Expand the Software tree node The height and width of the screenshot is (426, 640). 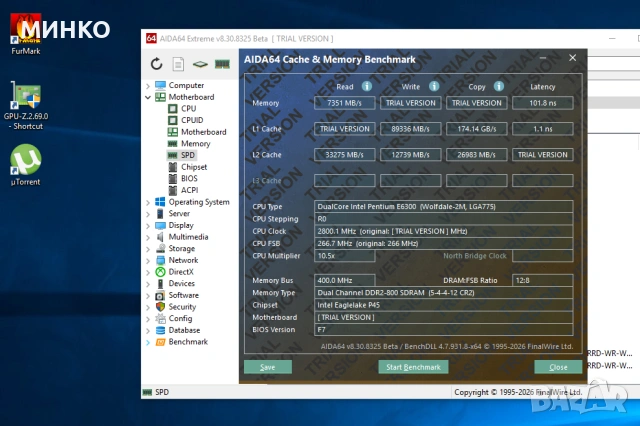[x=148, y=296]
